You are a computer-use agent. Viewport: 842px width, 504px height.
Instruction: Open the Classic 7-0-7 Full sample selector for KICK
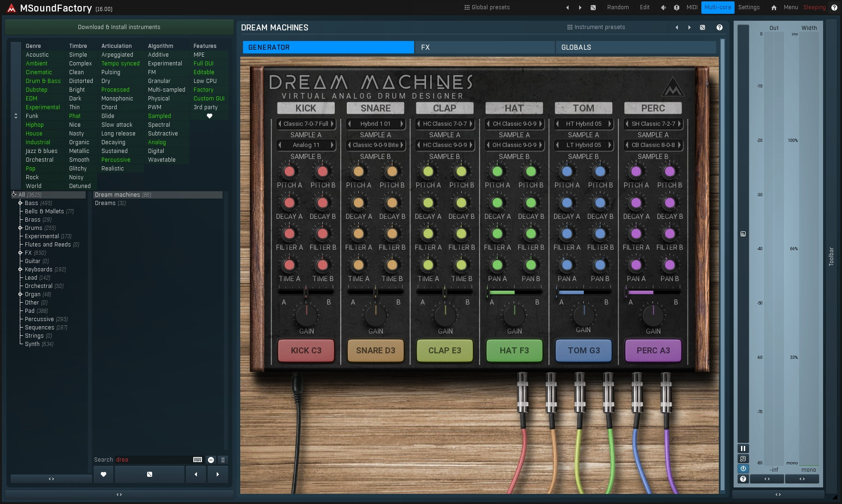coord(306,124)
